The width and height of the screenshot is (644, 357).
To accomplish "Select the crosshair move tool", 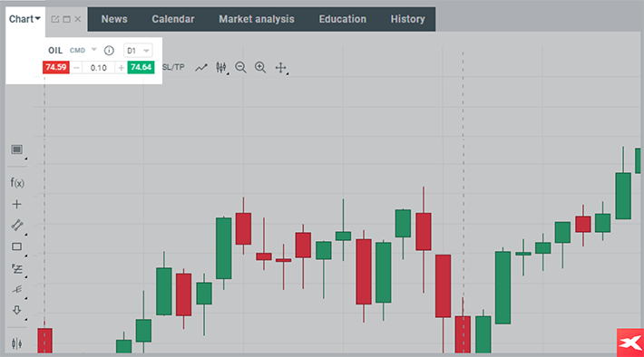I will pyautogui.click(x=281, y=68).
